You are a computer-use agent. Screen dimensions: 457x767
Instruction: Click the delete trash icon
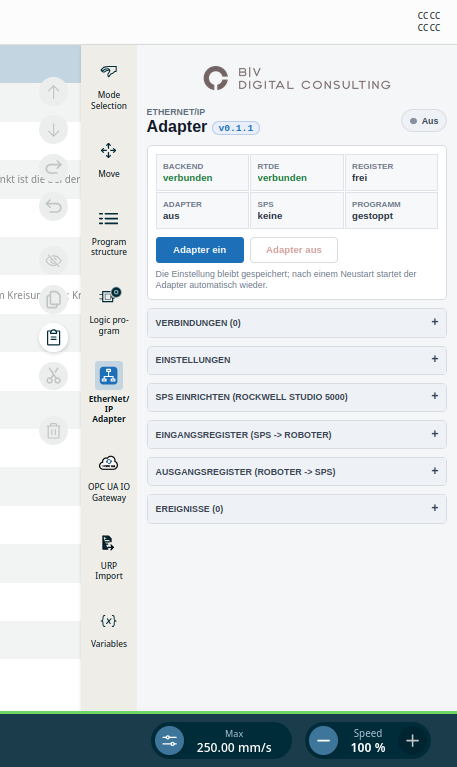pyautogui.click(x=53, y=430)
